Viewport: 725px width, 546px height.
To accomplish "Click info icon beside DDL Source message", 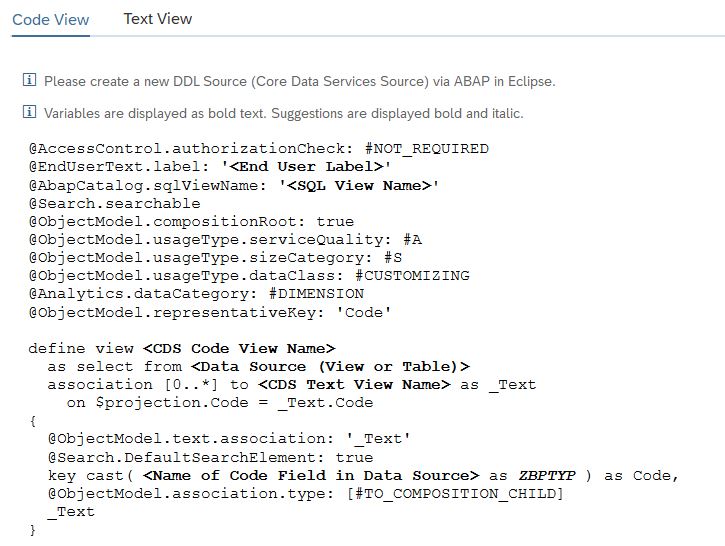I will pyautogui.click(x=29, y=80).
